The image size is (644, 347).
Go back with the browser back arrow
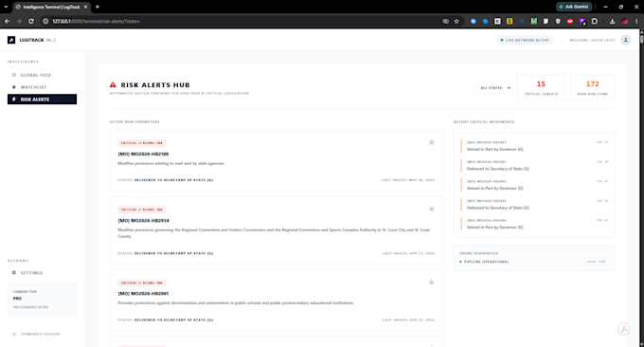(7, 22)
